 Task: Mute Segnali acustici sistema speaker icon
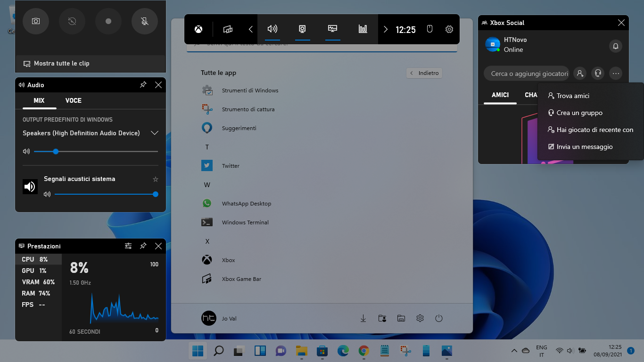[47, 194]
